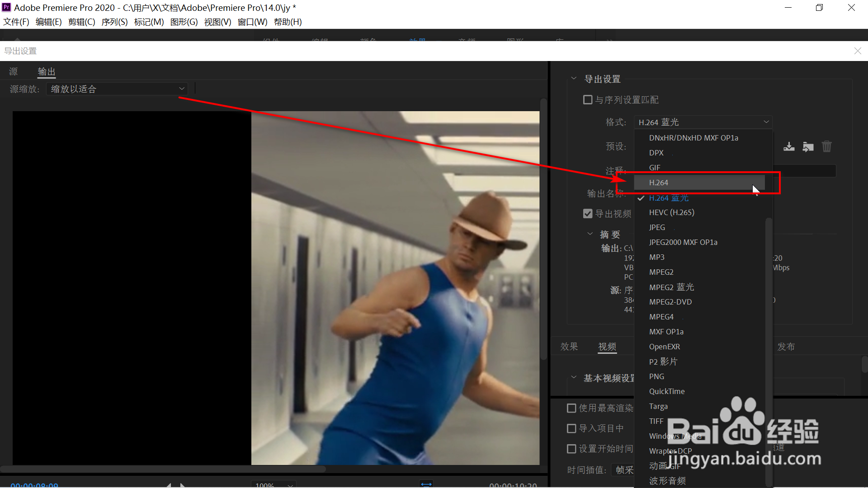
Task: Choose QuickTime in the format list
Action: click(667, 391)
